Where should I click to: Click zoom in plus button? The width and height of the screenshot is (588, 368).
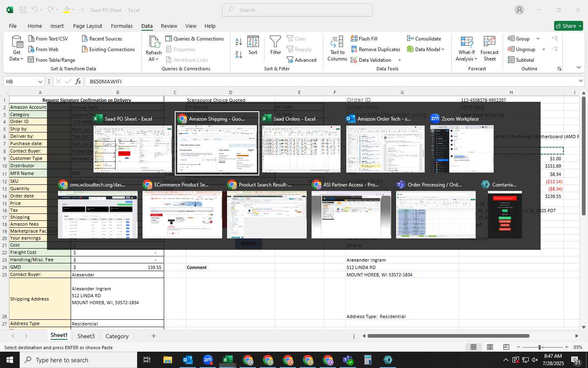[566, 347]
